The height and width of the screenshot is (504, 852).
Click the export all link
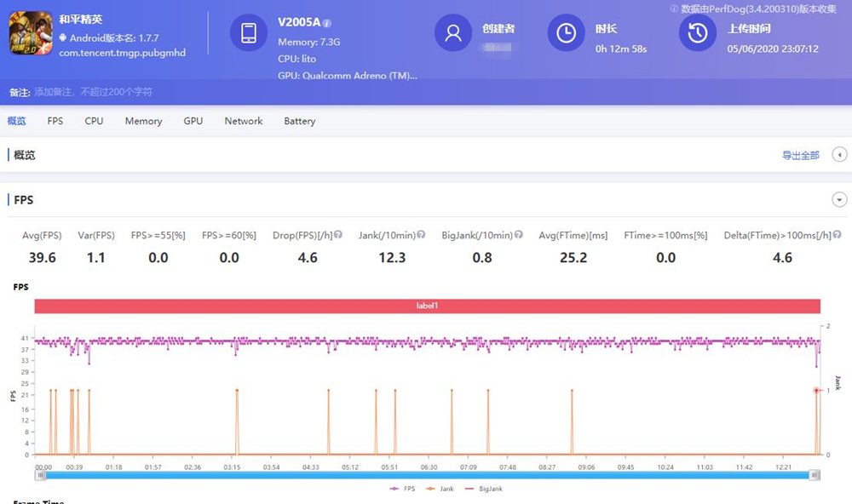pos(800,155)
